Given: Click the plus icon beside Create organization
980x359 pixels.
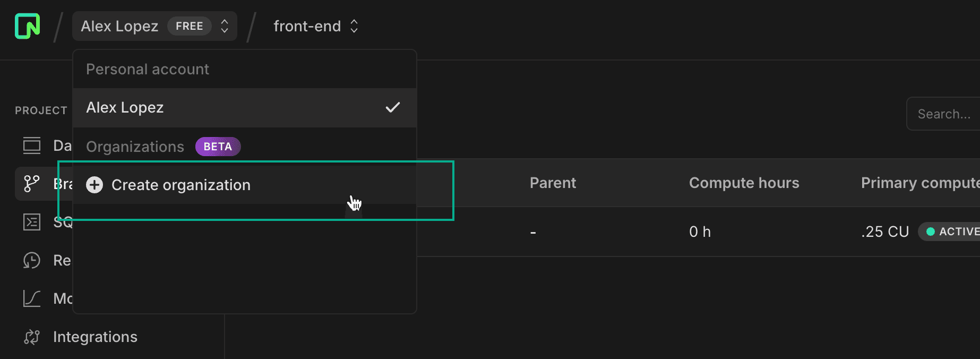Looking at the screenshot, I should pyautogui.click(x=94, y=185).
